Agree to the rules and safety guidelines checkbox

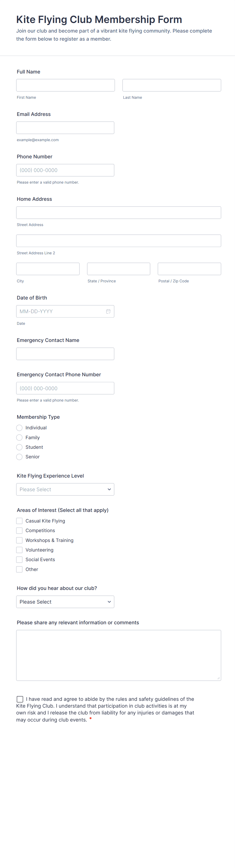coord(20,699)
